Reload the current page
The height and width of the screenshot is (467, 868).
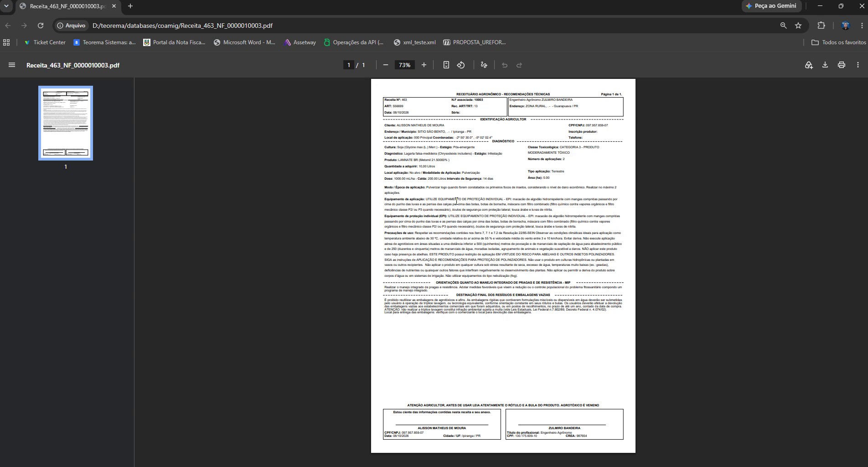pyautogui.click(x=41, y=26)
